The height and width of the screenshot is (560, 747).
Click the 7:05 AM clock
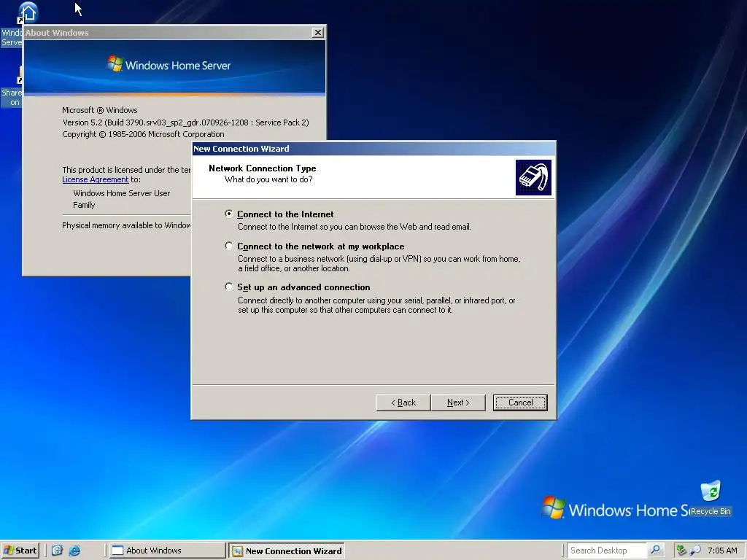click(722, 551)
